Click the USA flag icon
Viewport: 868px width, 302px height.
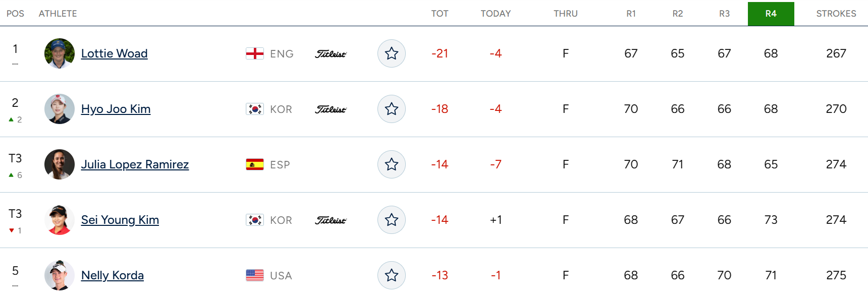tap(255, 275)
